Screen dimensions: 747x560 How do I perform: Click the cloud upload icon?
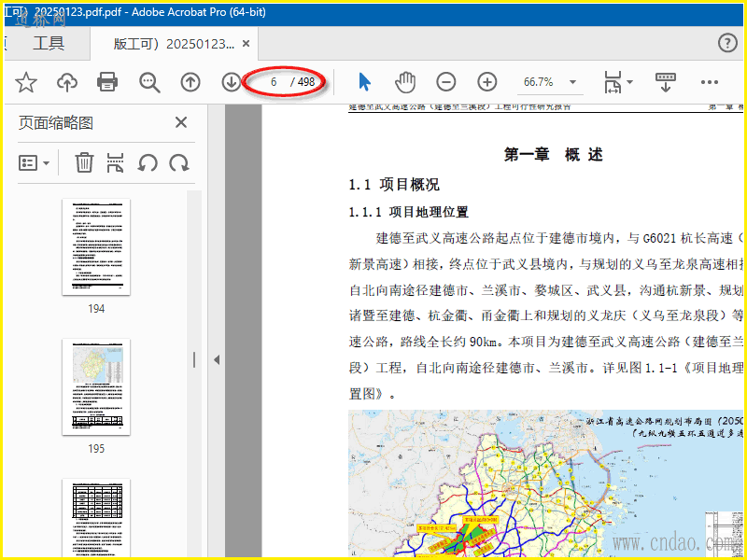67,82
